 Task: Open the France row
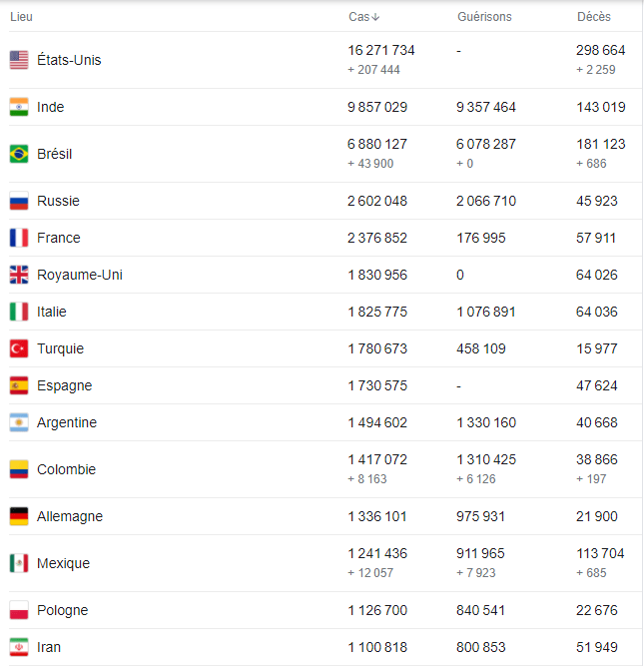tap(325, 238)
